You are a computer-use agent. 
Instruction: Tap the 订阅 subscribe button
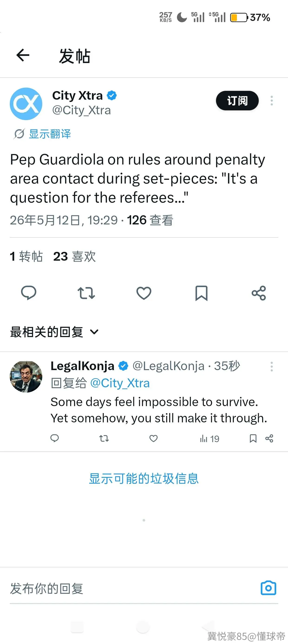[x=237, y=101]
